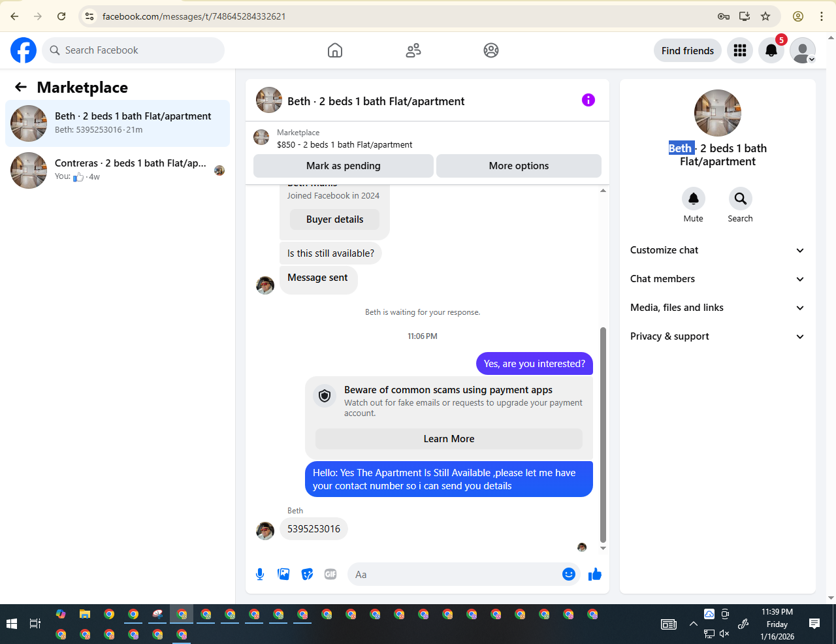Open the taskbar clock showing 11:39 PM

pyautogui.click(x=777, y=624)
